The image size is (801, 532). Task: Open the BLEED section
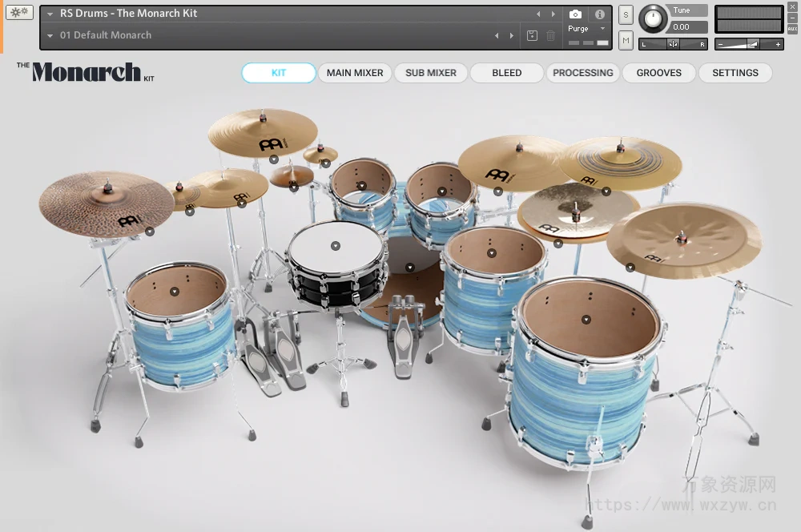coord(506,72)
